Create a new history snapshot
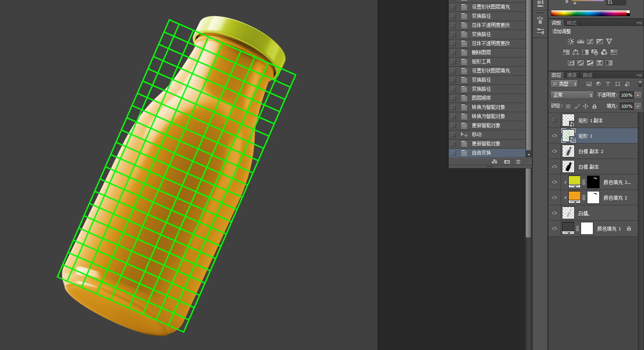The width and height of the screenshot is (644, 350). (507, 162)
